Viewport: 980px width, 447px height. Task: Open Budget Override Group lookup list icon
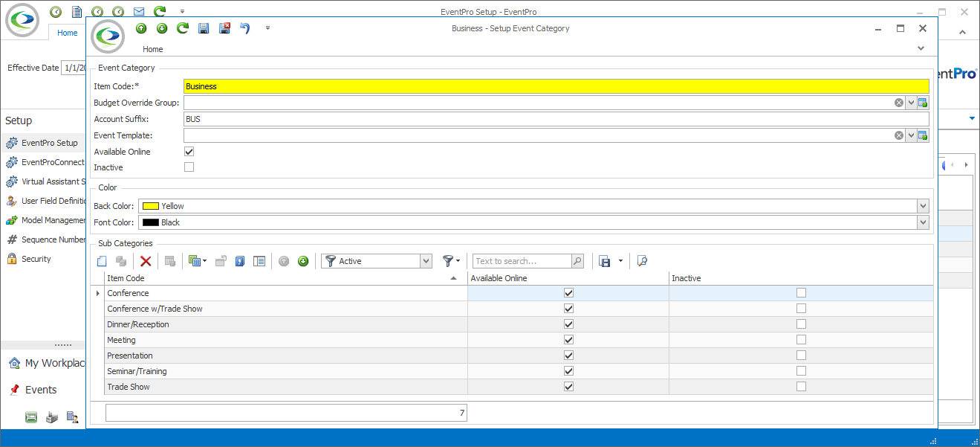(x=923, y=103)
